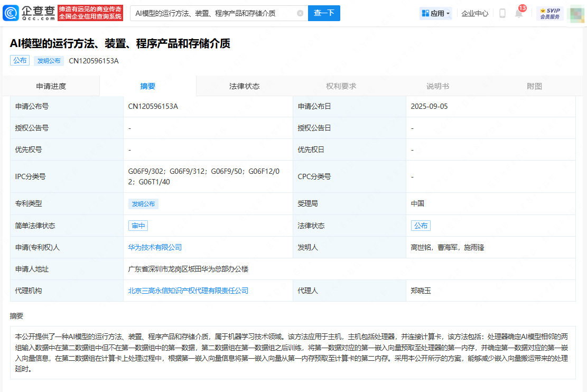Select 中国 in the 受理局 row
The image size is (587, 392).
[x=417, y=203]
